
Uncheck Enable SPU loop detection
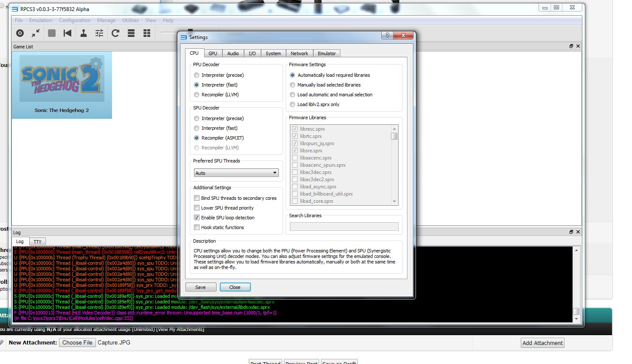[197, 218]
